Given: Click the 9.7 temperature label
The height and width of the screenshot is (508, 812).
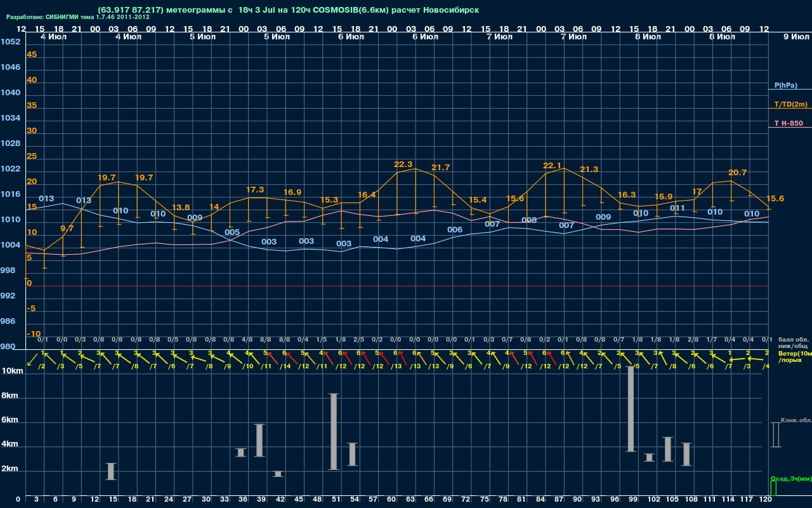Looking at the screenshot, I should (x=67, y=228).
